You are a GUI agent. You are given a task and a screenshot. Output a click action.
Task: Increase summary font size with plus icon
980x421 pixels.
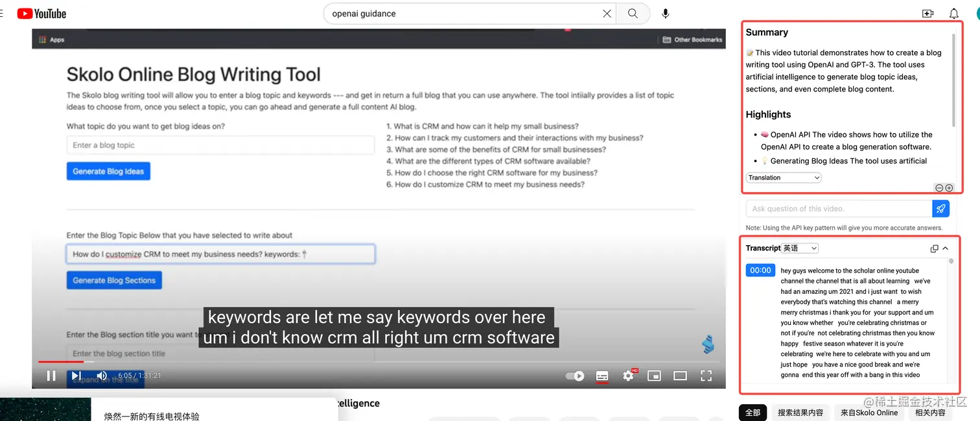(949, 188)
